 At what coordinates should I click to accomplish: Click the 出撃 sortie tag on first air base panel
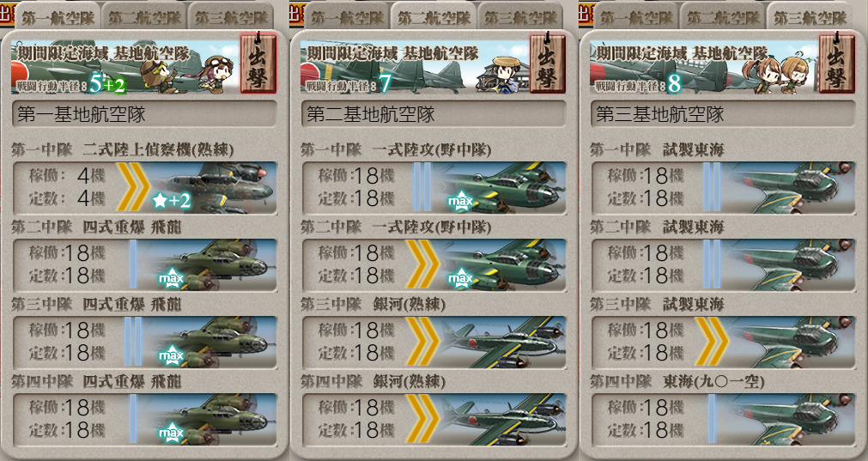(258, 63)
